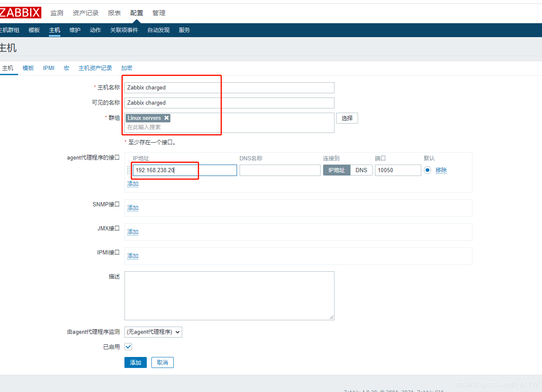The width and height of the screenshot is (542, 392).
Task: Click the 取消 button
Action: tap(162, 362)
